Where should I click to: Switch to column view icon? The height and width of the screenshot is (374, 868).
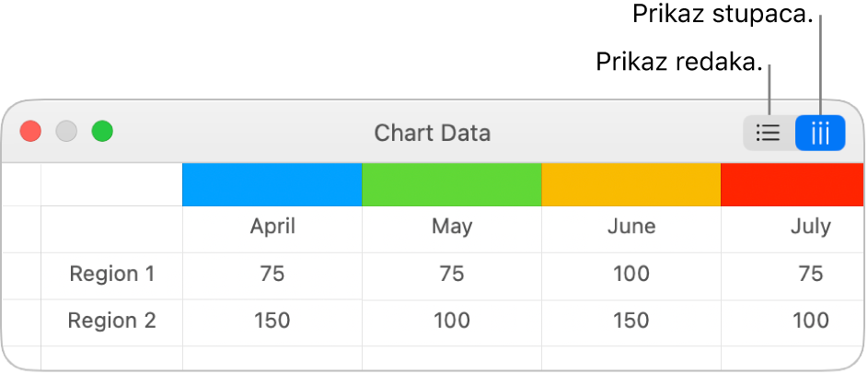click(x=820, y=134)
